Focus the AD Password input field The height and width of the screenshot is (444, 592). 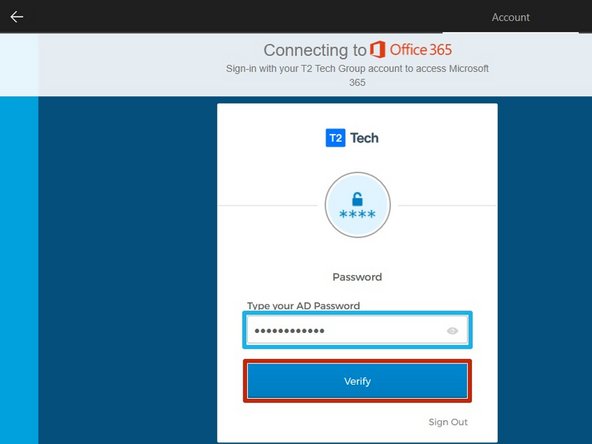[x=357, y=330]
